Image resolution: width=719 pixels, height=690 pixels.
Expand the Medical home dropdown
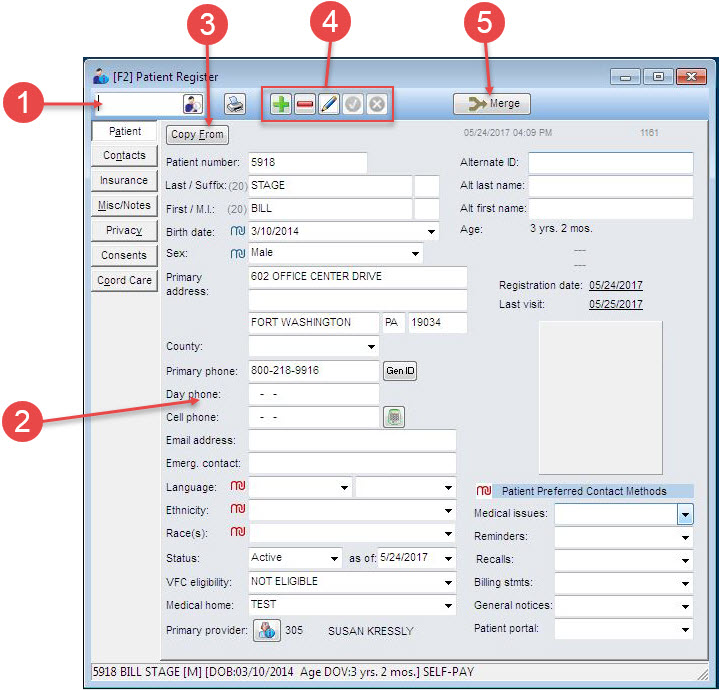(448, 606)
